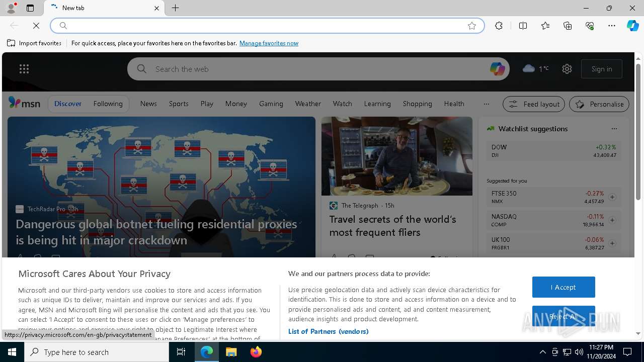This screenshot has width=644, height=362.
Task: Add NASDAQ to watchlist
Action: [x=612, y=220]
